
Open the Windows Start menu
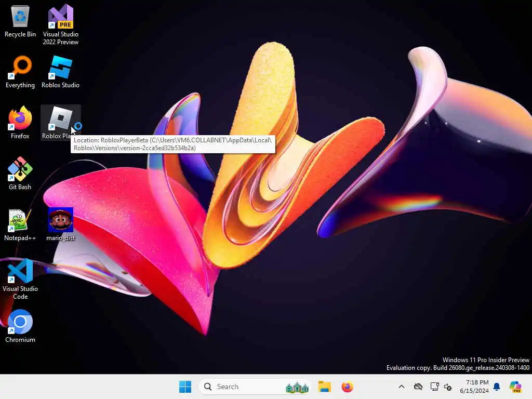pos(185,387)
